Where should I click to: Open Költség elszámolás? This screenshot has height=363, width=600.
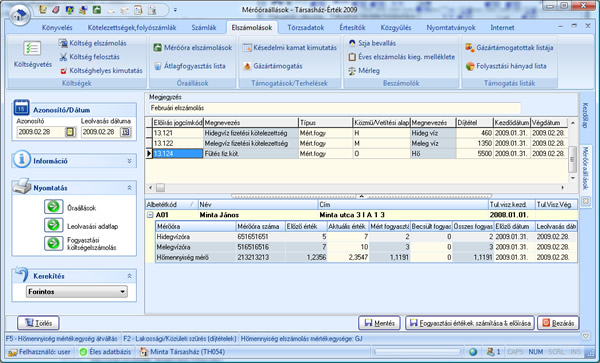(93, 43)
